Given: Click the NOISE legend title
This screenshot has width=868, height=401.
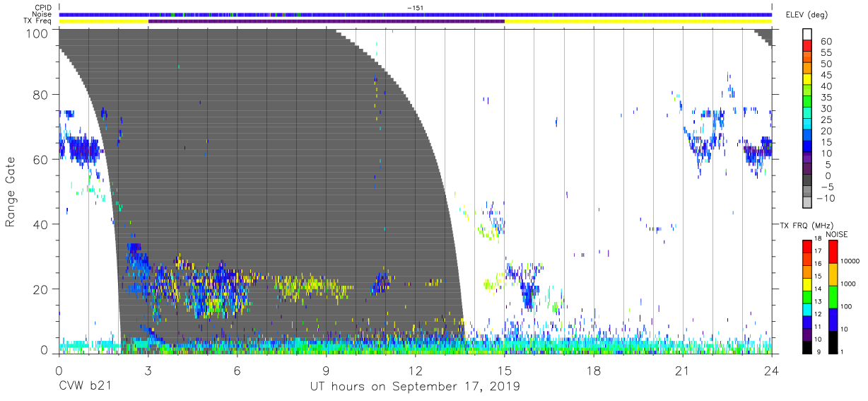Looking at the screenshot, I should pyautogui.click(x=837, y=234).
